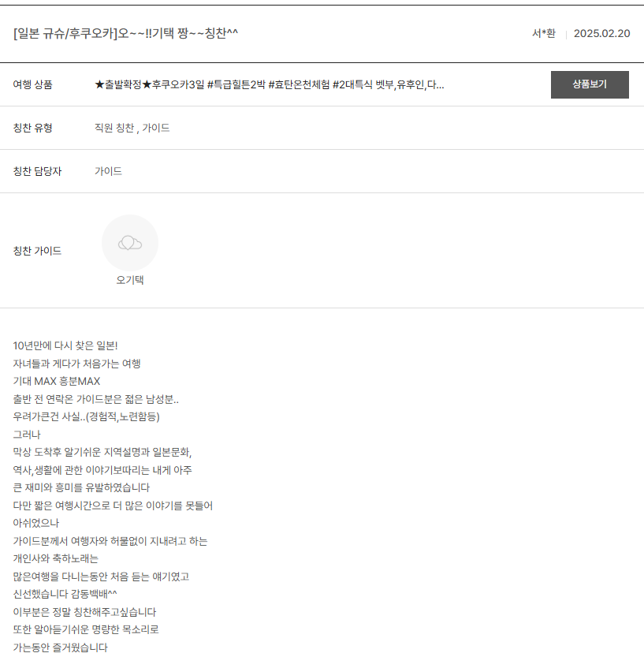
Task: Click the 상품보기 button
Action: (x=590, y=84)
